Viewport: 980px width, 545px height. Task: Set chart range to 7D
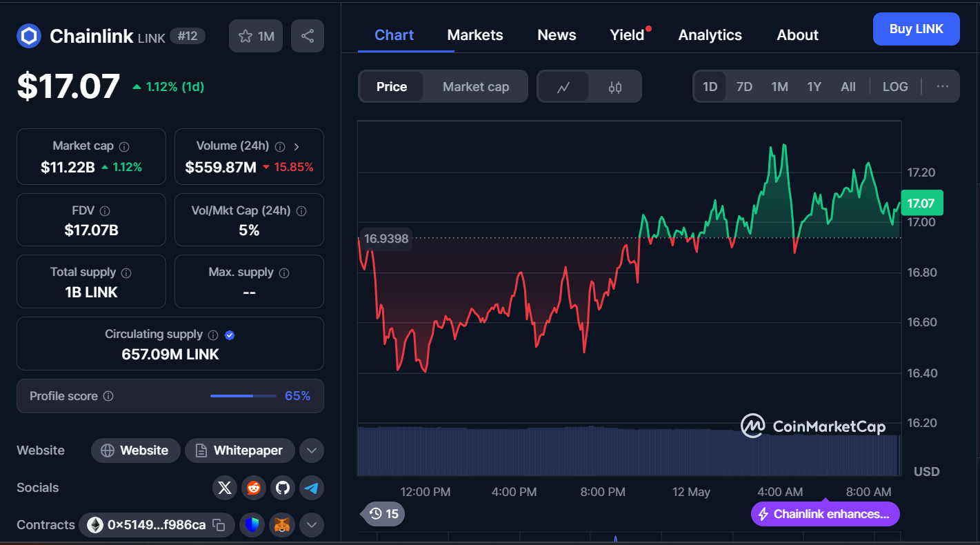[744, 87]
